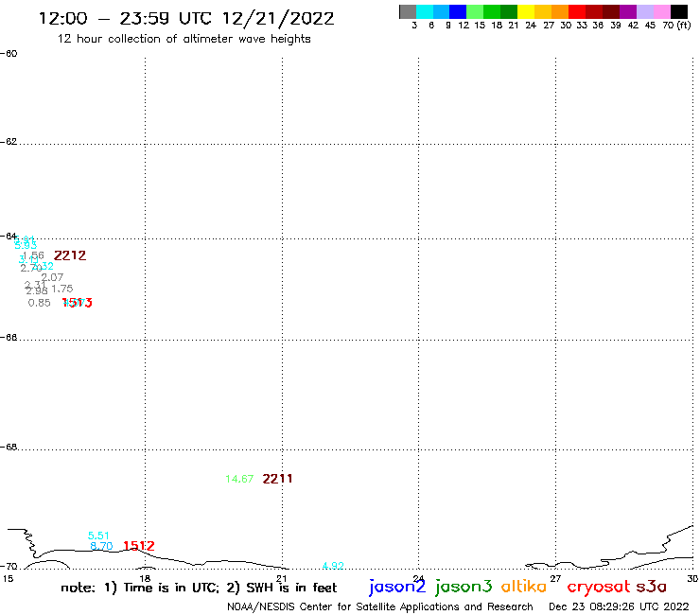Click the '27' longitude axis label

(x=555, y=579)
